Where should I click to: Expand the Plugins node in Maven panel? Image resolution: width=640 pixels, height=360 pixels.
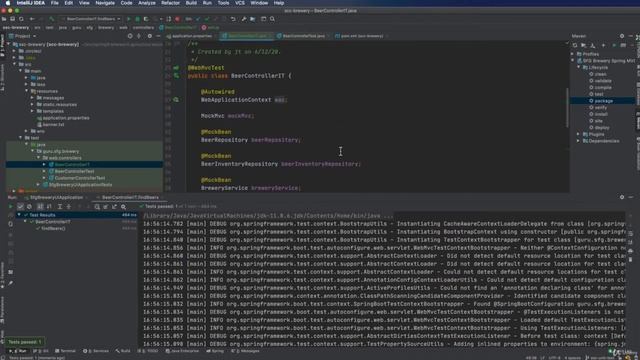click(578, 134)
